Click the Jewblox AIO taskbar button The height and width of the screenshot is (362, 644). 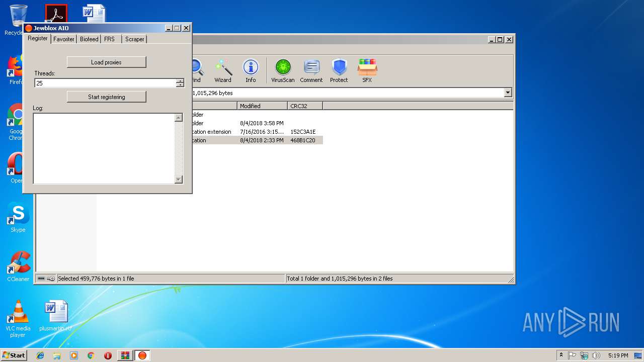142,355
